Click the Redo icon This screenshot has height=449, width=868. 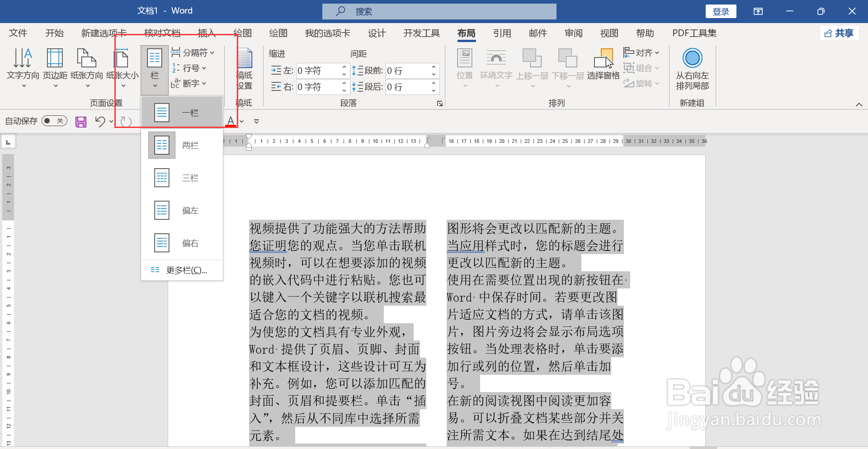click(x=126, y=121)
